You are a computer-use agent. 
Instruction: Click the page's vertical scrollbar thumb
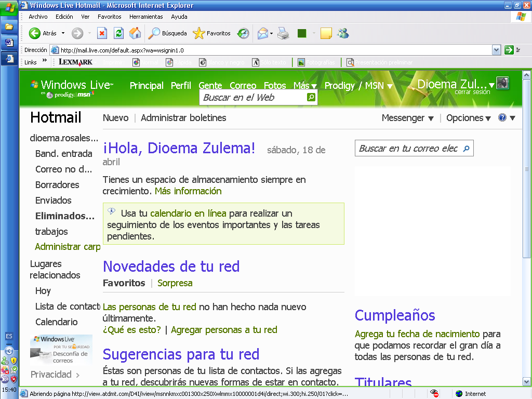point(527,169)
